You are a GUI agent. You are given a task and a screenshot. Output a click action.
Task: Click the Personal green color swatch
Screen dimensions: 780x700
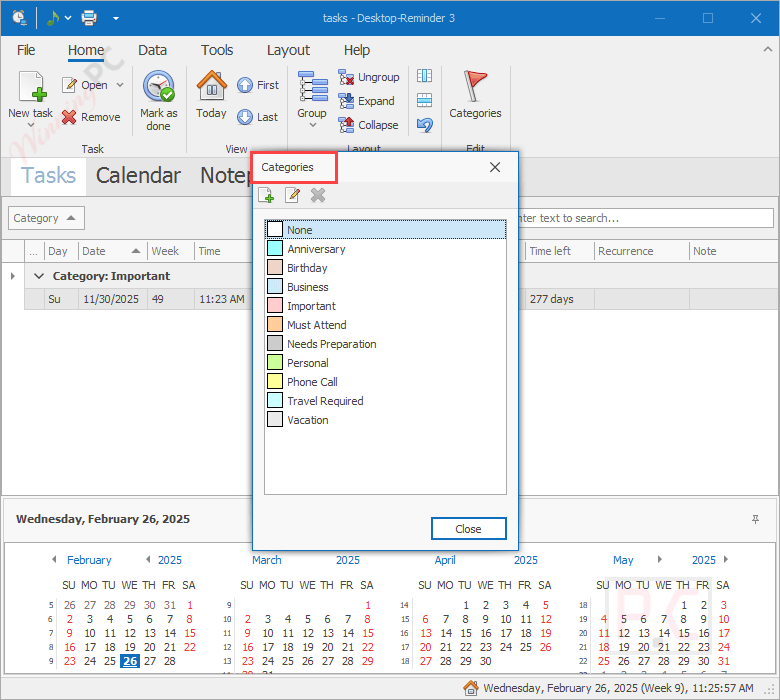tap(275, 362)
